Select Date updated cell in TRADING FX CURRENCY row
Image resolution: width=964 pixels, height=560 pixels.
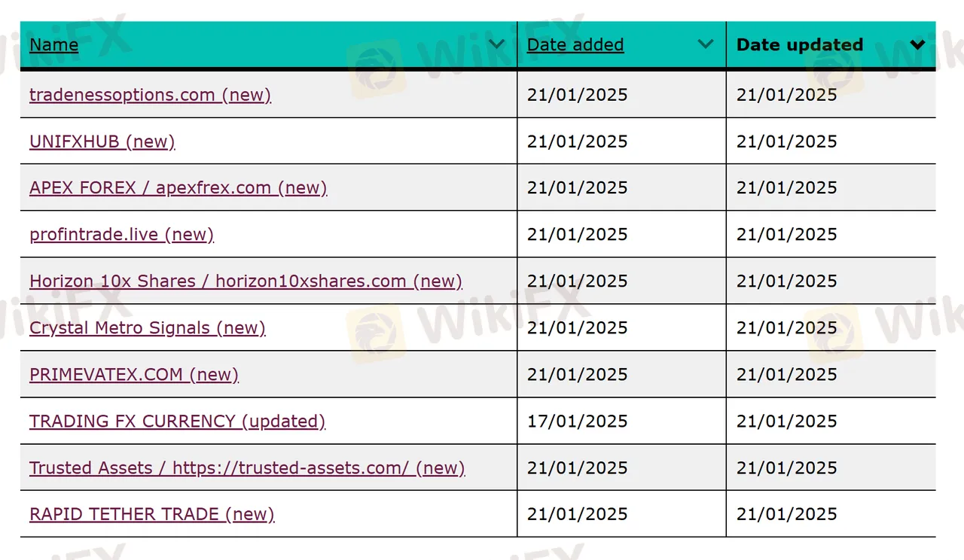(x=831, y=422)
